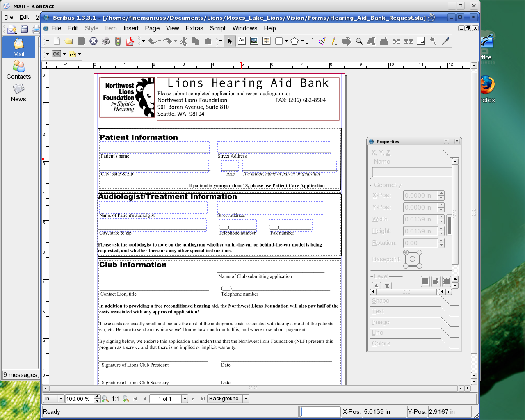Activate the Zoom magnifier tool in toolbar
Viewport: 525px width, 420px height.
coord(359,41)
